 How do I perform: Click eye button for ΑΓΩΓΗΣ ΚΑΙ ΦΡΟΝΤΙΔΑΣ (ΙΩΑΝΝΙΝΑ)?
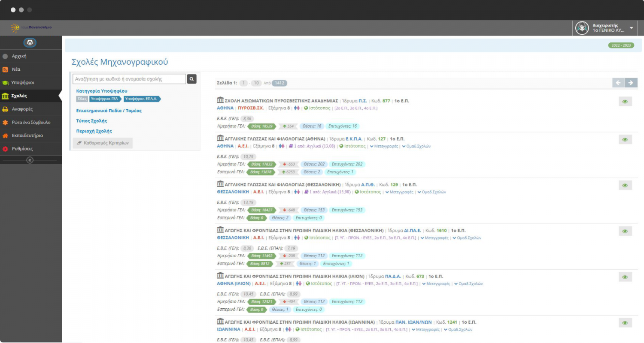(x=625, y=323)
